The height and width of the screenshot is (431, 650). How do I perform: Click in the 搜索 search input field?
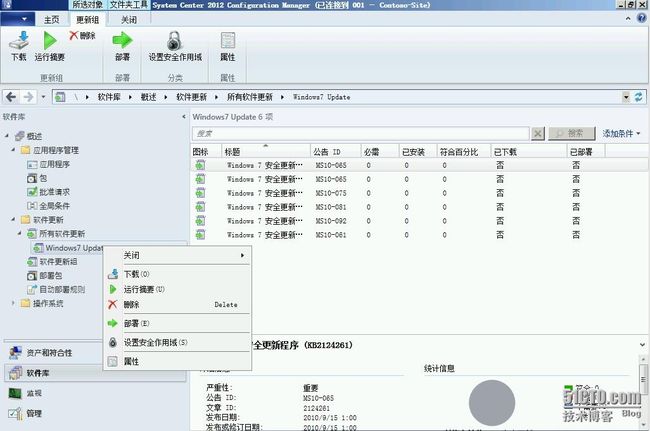[361, 133]
